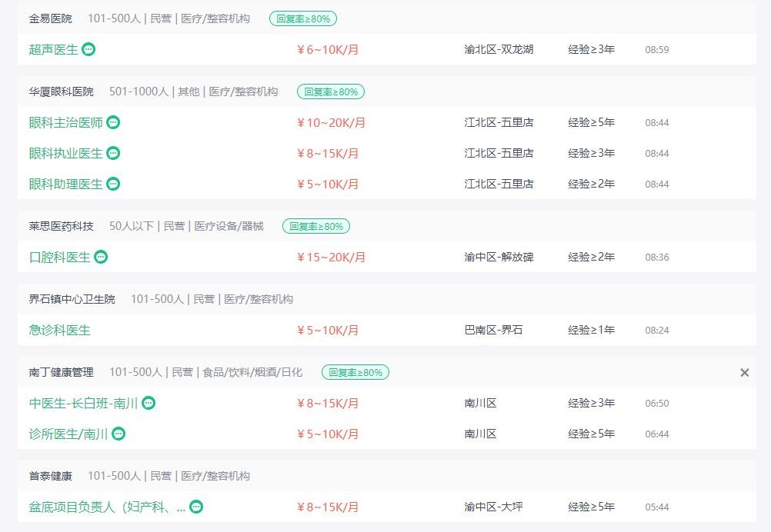Image resolution: width=771 pixels, height=532 pixels.
Task: Open chat bubble beside 中医生-长白班-南川
Action: coord(149,404)
